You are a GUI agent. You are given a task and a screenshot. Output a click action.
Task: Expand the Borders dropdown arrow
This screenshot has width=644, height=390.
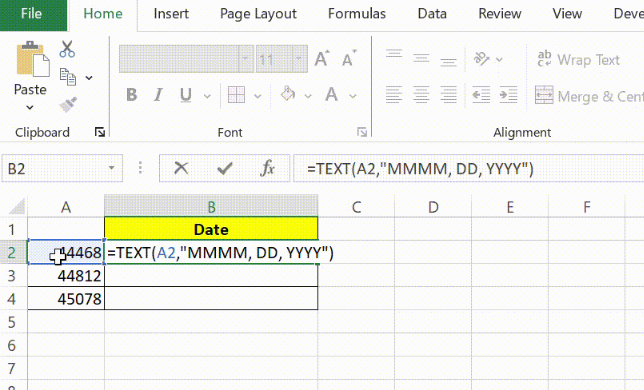tap(258, 96)
